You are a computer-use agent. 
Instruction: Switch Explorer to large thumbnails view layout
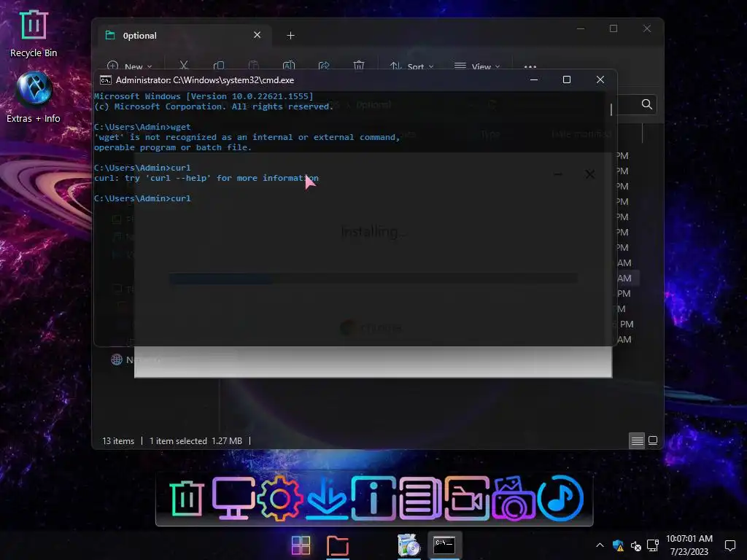[x=653, y=440]
